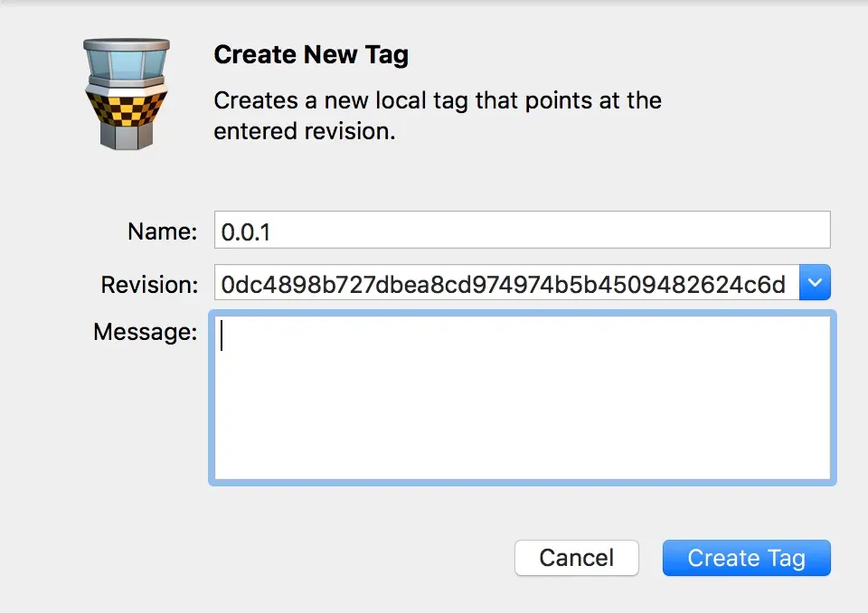This screenshot has height=613, width=868.
Task: Open the Revision dropdown arrow
Action: click(815, 284)
